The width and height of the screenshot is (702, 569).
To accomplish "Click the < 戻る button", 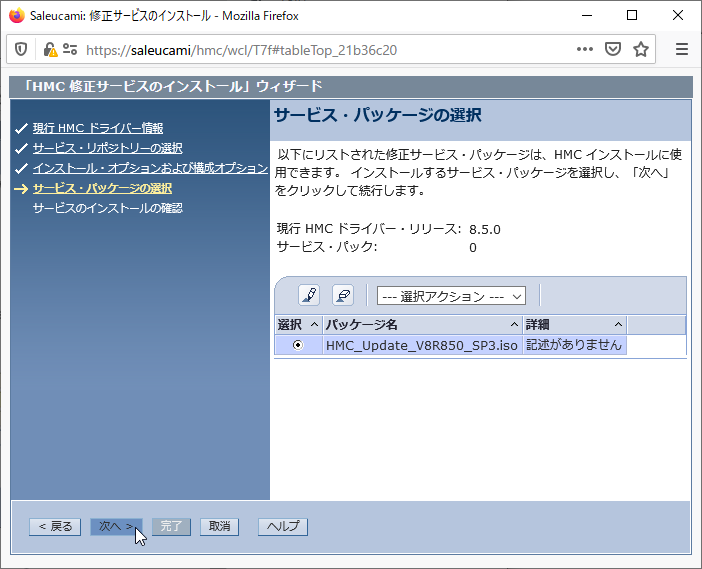I will point(54,526).
